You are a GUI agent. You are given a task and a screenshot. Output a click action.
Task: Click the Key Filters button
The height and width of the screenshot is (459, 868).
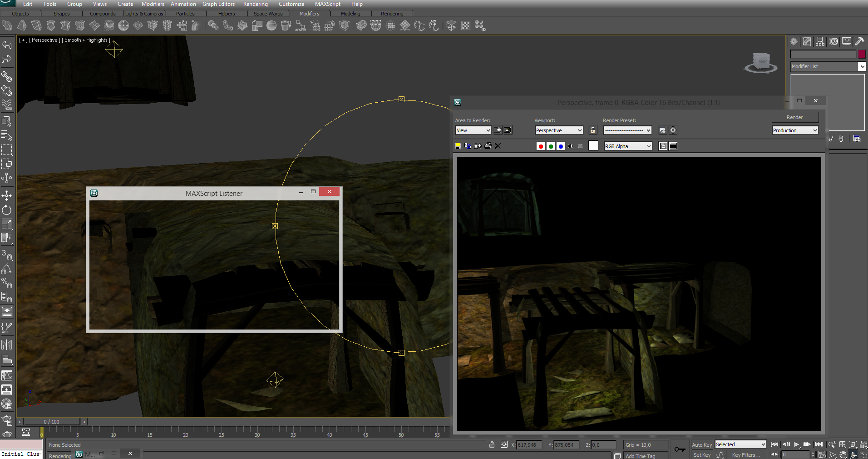pos(746,455)
